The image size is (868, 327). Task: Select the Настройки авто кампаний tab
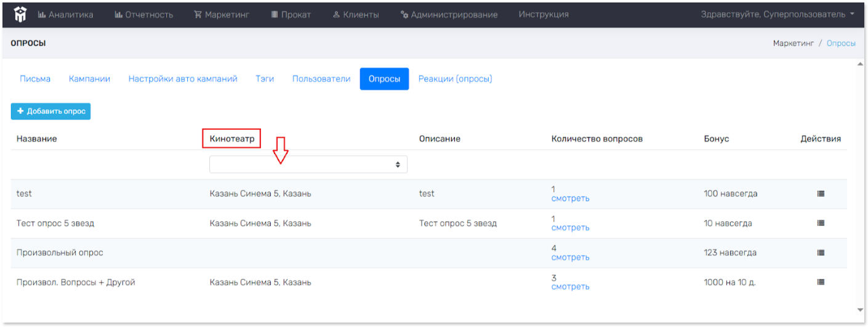coord(183,79)
